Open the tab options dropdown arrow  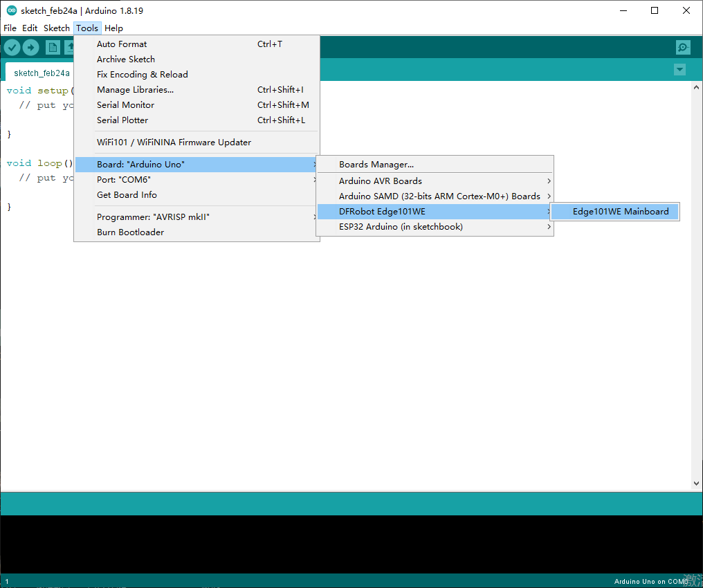pyautogui.click(x=679, y=69)
